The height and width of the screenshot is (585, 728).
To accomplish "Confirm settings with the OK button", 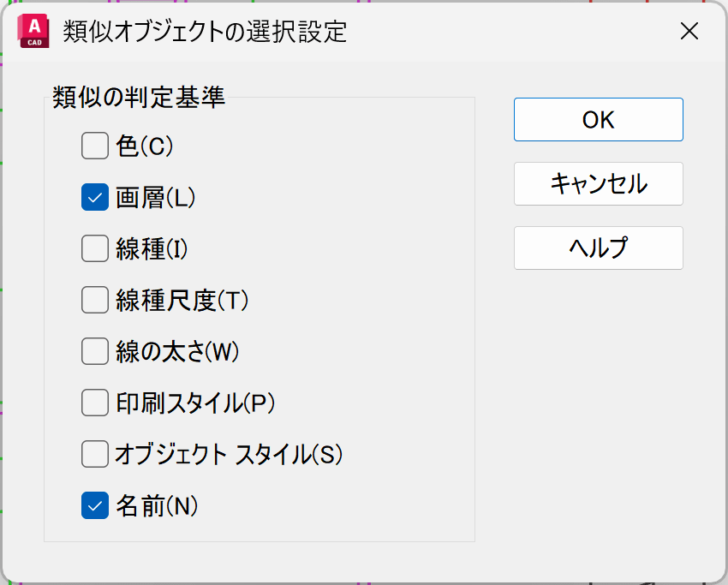I will pyautogui.click(x=598, y=120).
